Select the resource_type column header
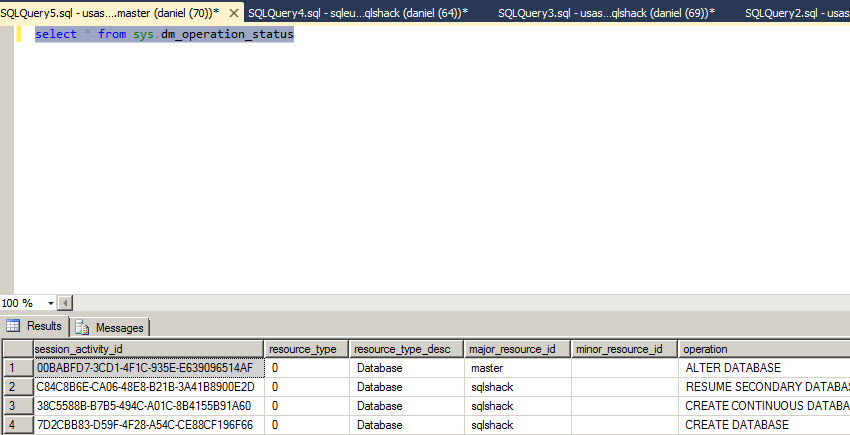 coord(307,349)
